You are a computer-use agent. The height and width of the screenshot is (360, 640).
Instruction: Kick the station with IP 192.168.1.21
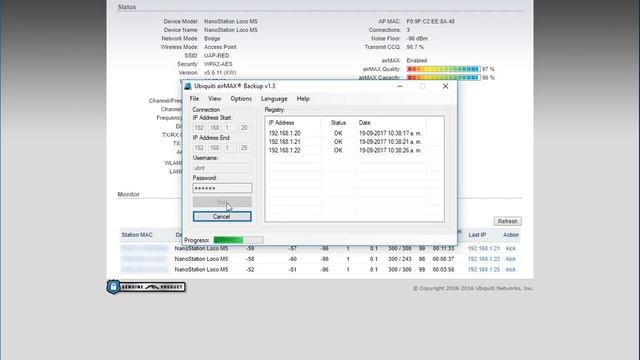click(x=511, y=249)
